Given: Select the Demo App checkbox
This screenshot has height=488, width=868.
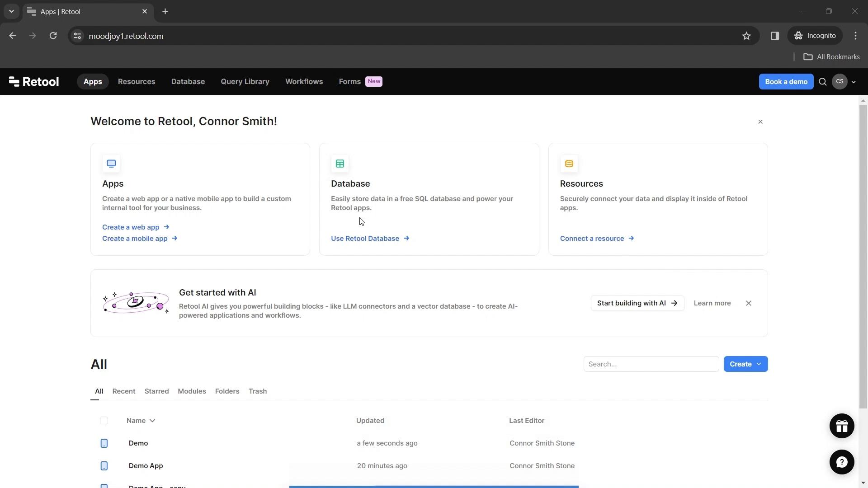Looking at the screenshot, I should point(104,465).
